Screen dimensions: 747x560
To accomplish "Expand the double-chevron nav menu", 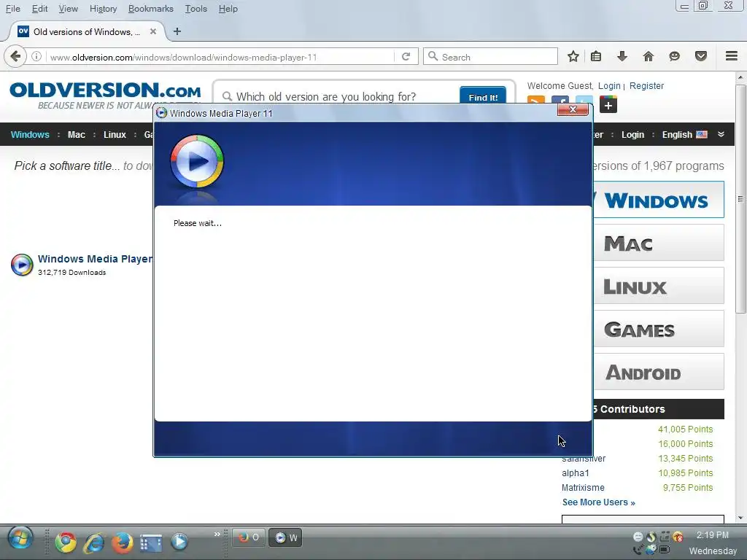I will pos(721,134).
